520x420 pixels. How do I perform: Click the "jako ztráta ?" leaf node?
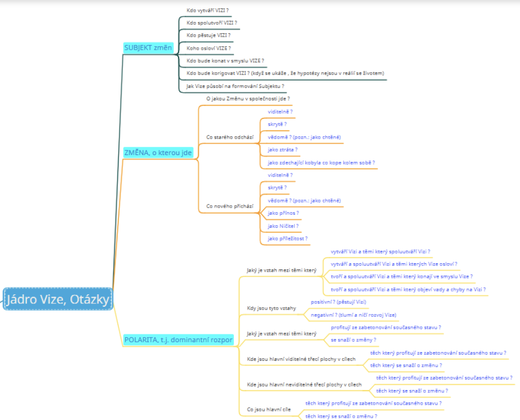[283, 150]
